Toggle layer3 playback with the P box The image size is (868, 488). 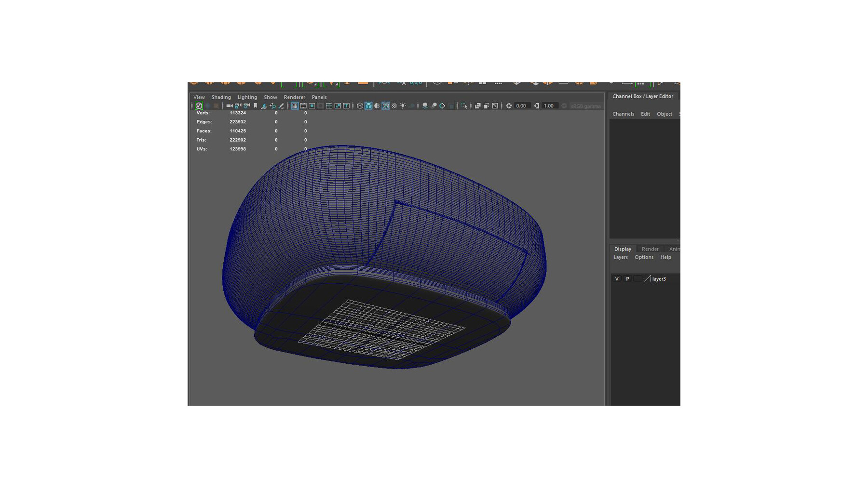pyautogui.click(x=627, y=279)
